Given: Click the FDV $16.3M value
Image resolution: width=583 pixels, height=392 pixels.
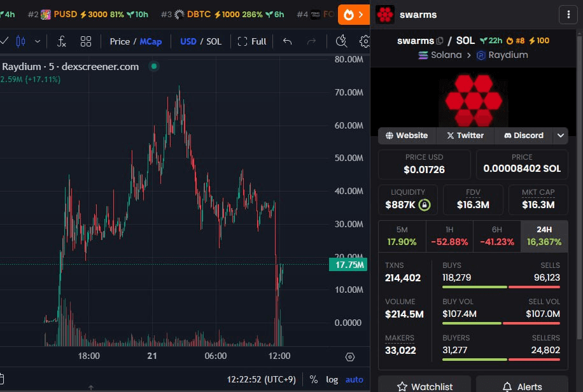Looking at the screenshot, I should 473,204.
